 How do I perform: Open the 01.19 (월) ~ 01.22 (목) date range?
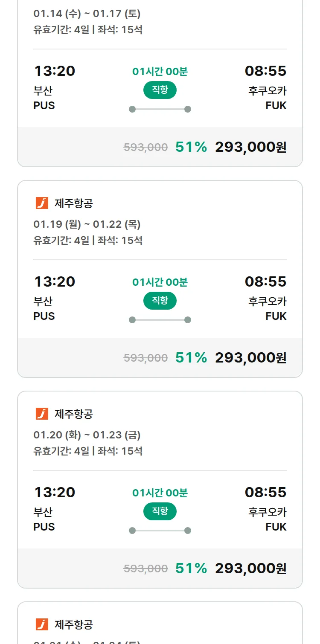pos(87,224)
